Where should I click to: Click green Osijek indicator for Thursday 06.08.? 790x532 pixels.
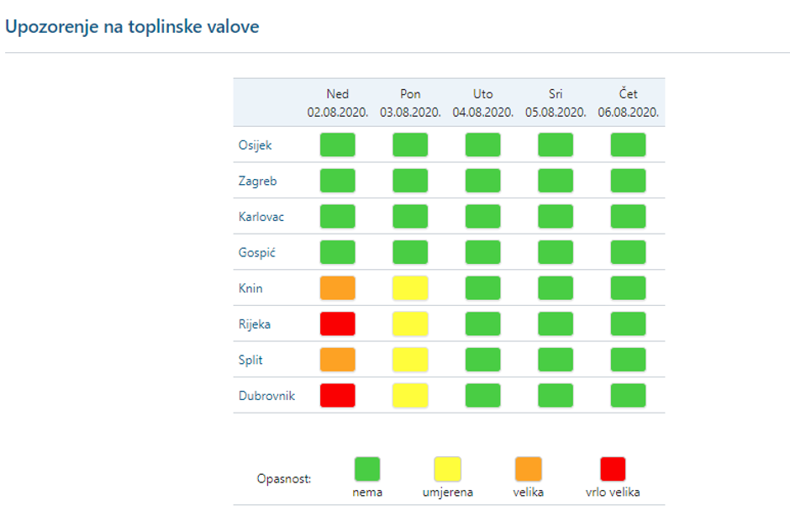[x=628, y=145]
